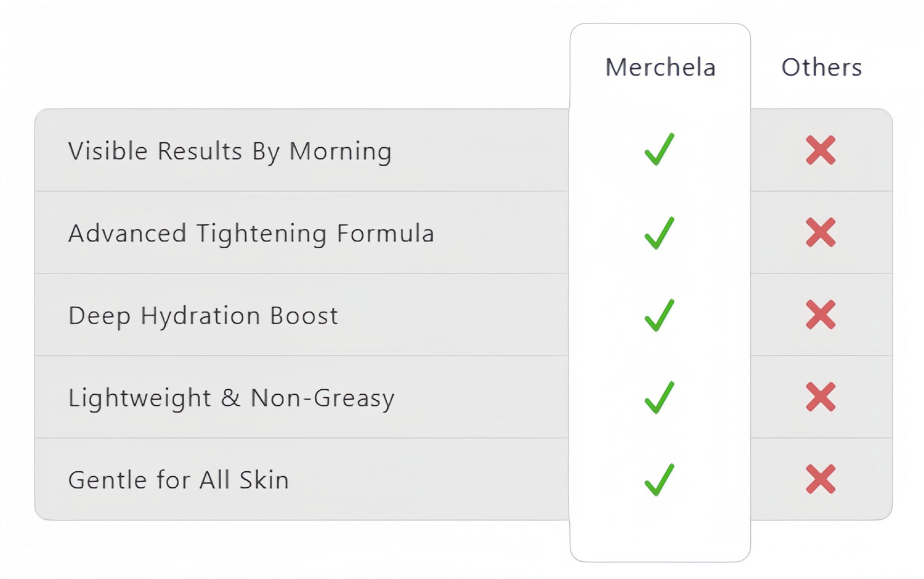Screen dimensions: 924x579
Task: Click red X for Visible Results By Morning
Action: pyautogui.click(x=821, y=150)
